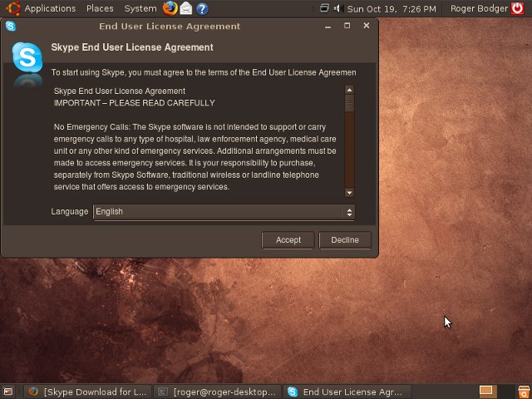Screen dimensions: 532x399
Task: Click the license text scroll down arrow
Action: [349, 193]
